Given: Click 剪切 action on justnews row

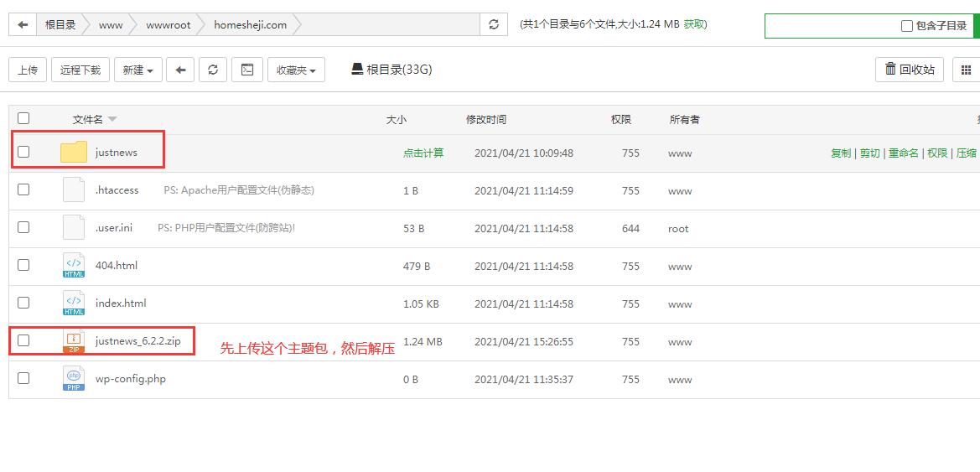Looking at the screenshot, I should (870, 153).
